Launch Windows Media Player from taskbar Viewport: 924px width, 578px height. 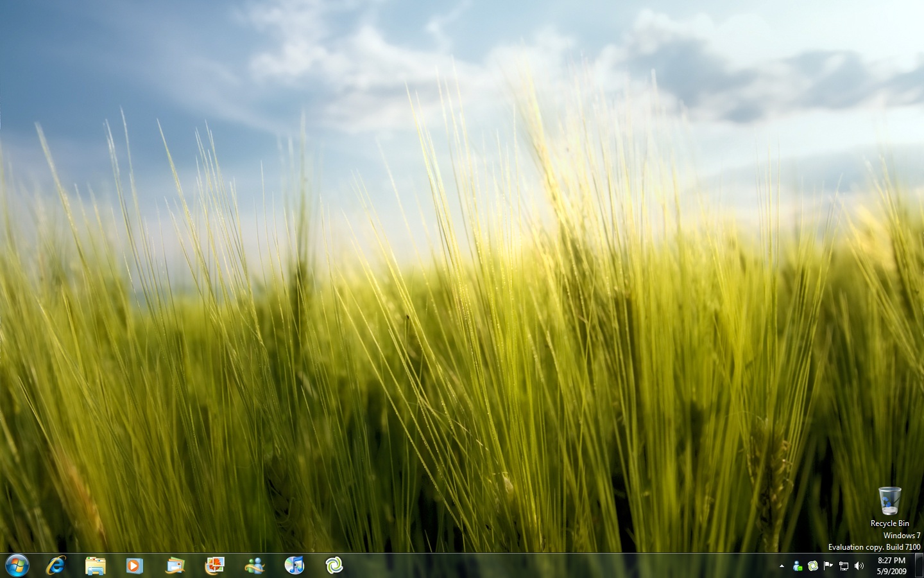point(135,566)
